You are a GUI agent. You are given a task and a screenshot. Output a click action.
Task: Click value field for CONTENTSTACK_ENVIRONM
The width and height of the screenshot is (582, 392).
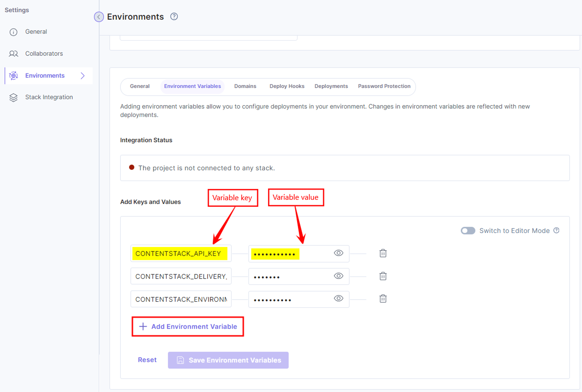(299, 299)
